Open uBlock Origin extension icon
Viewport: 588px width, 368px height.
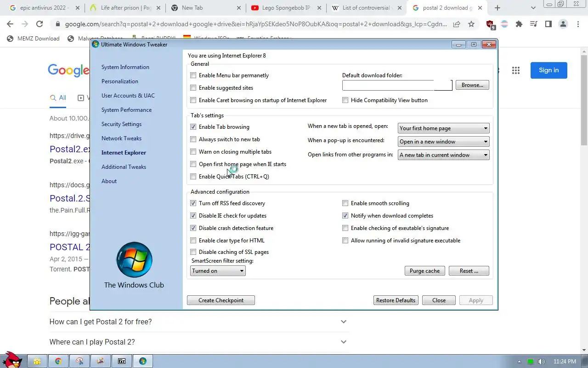pyautogui.click(x=490, y=25)
